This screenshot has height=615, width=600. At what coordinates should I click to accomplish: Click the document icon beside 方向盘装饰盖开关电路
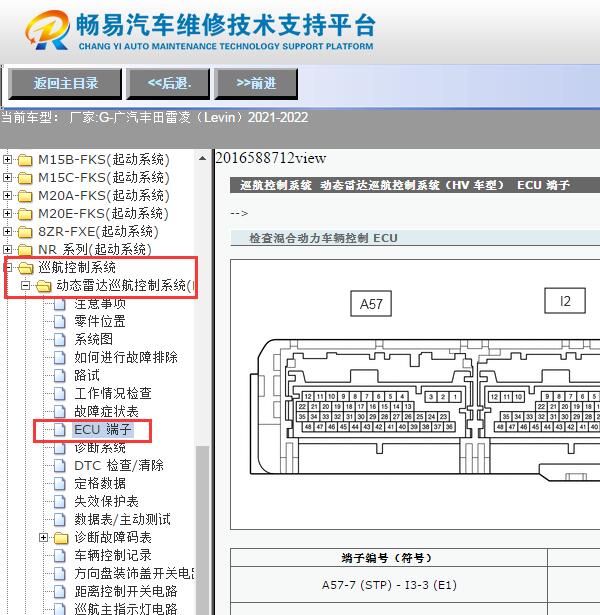(60, 573)
